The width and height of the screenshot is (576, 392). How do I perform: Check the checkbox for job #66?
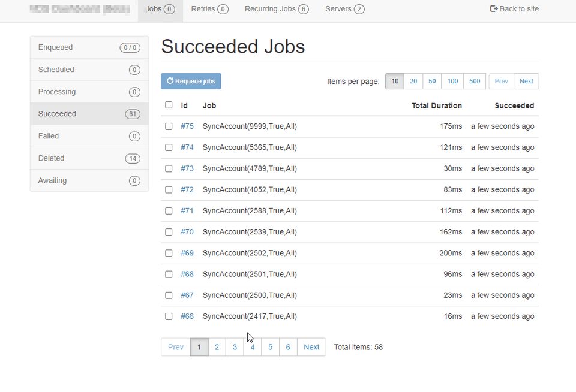pos(169,316)
